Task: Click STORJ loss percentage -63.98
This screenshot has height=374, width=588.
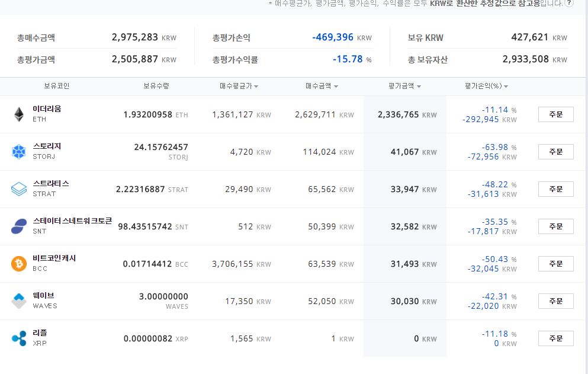Action: coord(495,147)
